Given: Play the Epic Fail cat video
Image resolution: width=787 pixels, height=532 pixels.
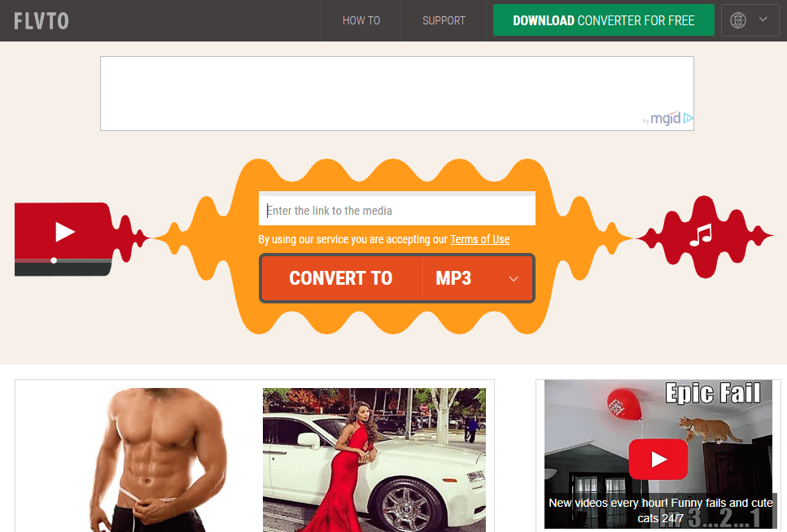Looking at the screenshot, I should pos(658,460).
